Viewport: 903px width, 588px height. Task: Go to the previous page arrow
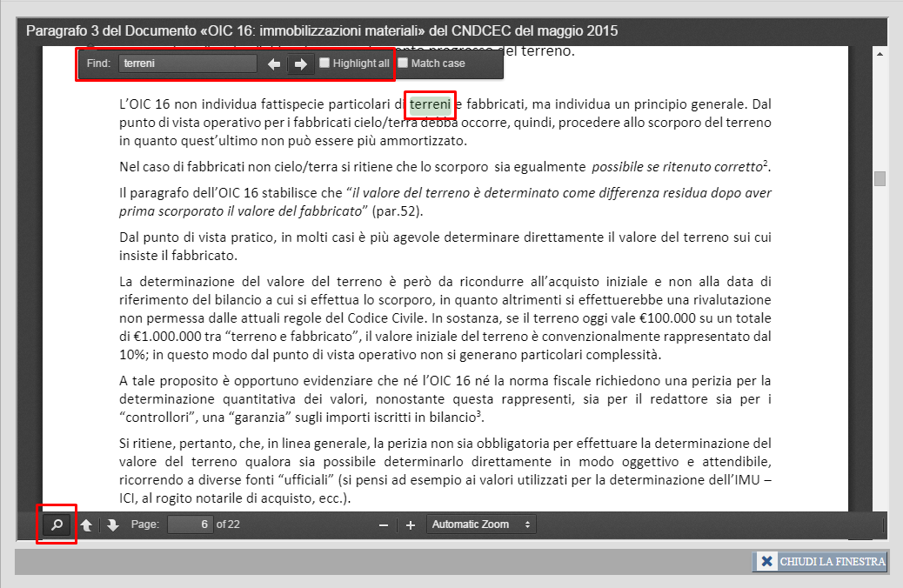(x=86, y=525)
